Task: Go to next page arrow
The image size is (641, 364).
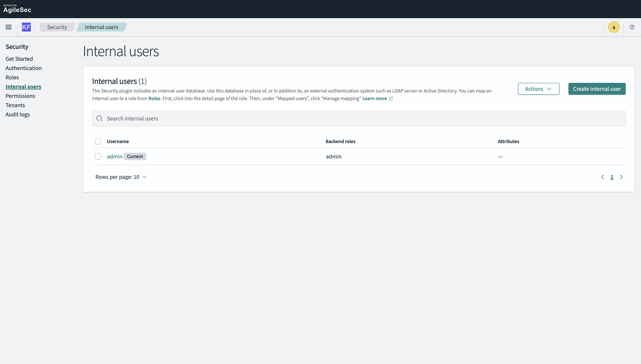Action: coord(621,177)
